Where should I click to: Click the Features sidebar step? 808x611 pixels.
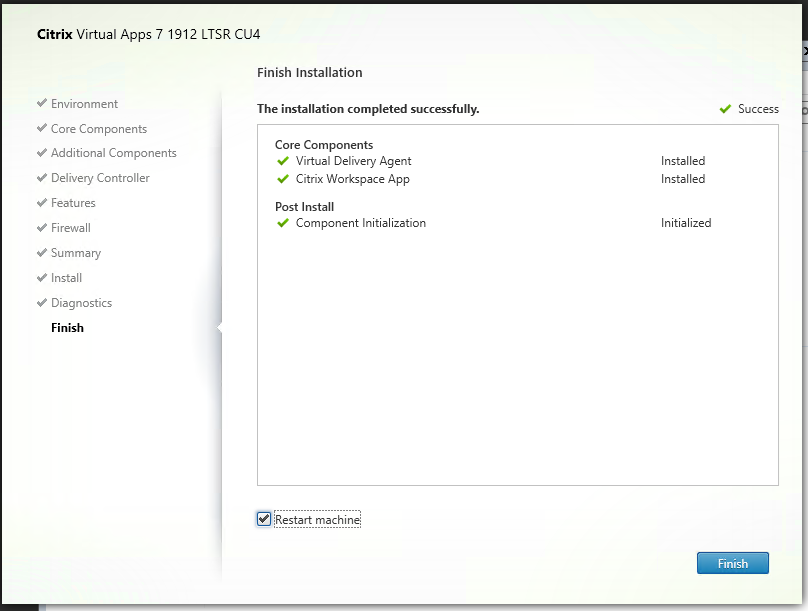[73, 203]
